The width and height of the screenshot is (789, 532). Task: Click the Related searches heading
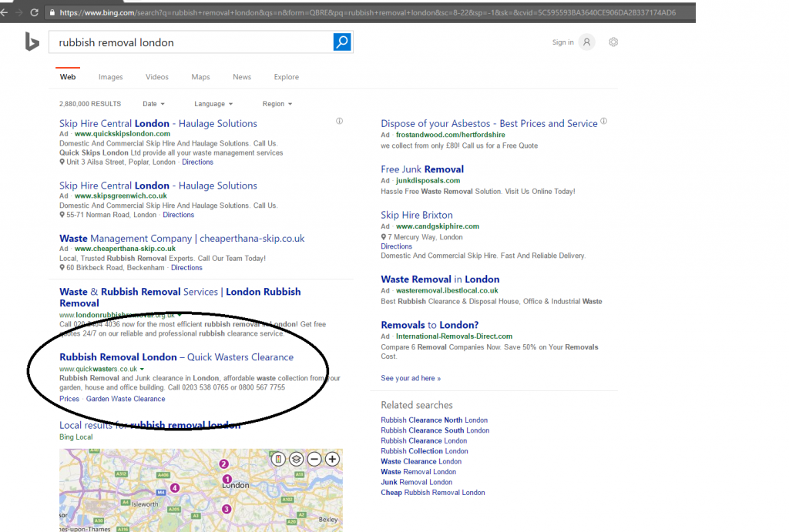417,405
